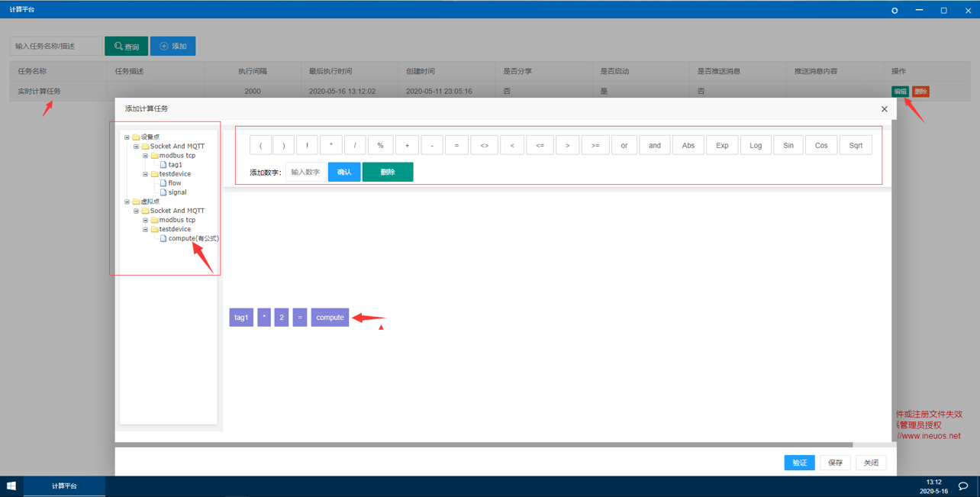Click the refresh icon in the title bar
The height and width of the screenshot is (497, 980).
pos(895,11)
